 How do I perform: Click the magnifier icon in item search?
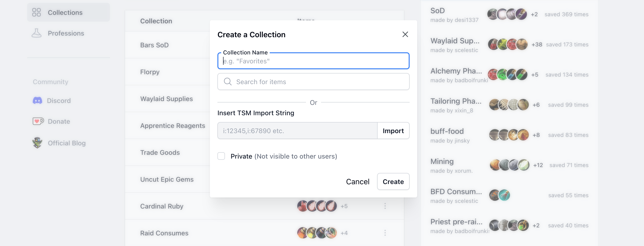(x=228, y=82)
